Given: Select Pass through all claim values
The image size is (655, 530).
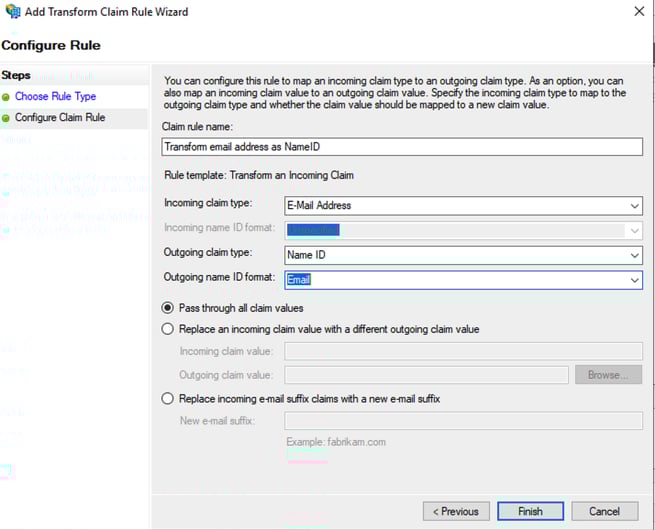Looking at the screenshot, I should 168,308.
